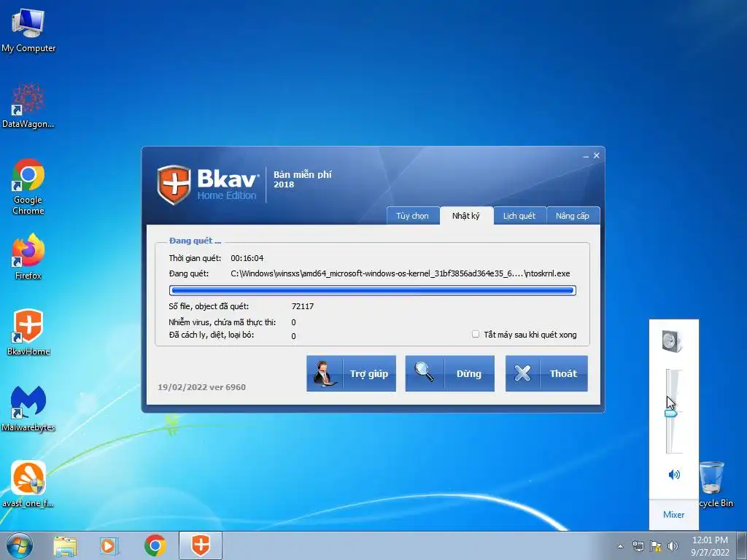Click the scan progress bar
Image resolution: width=747 pixels, height=560 pixels.
(373, 290)
